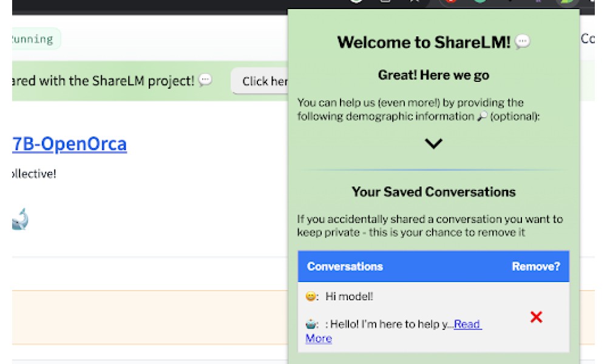Viewport: 607px width, 364px height.
Task: Click the 'Great! Here we go' subtitle
Action: 433,75
